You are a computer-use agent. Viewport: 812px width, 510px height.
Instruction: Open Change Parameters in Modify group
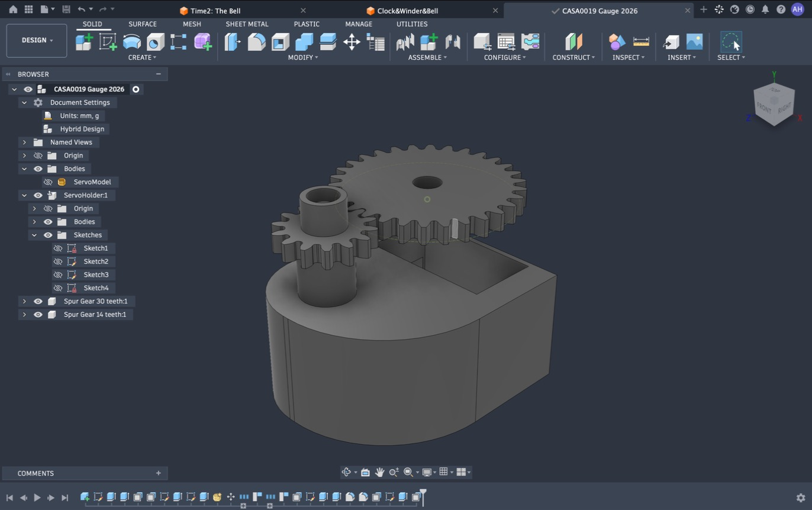(x=376, y=42)
